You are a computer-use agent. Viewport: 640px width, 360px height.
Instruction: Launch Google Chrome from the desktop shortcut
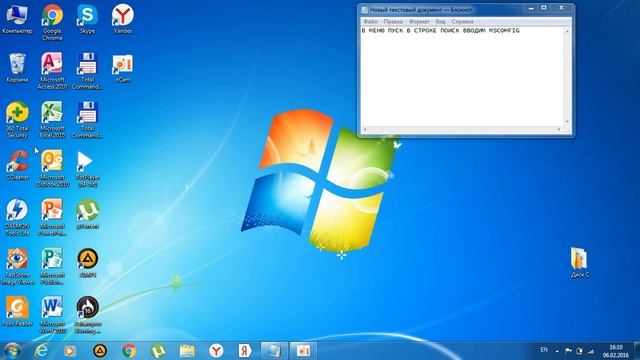pos(52,22)
